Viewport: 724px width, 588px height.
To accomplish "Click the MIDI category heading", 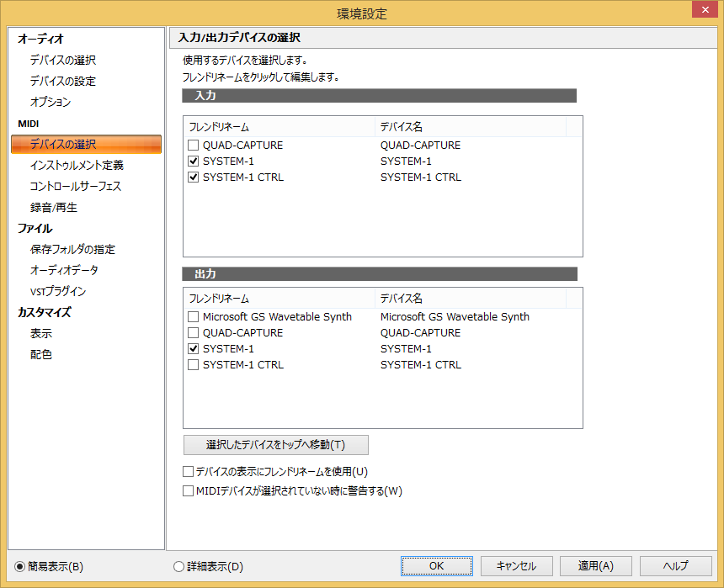I will tap(28, 124).
